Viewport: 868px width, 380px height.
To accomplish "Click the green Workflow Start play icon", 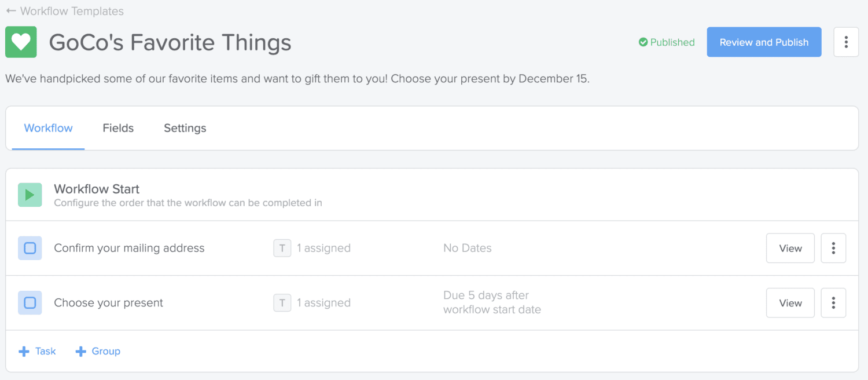I will pyautogui.click(x=30, y=195).
